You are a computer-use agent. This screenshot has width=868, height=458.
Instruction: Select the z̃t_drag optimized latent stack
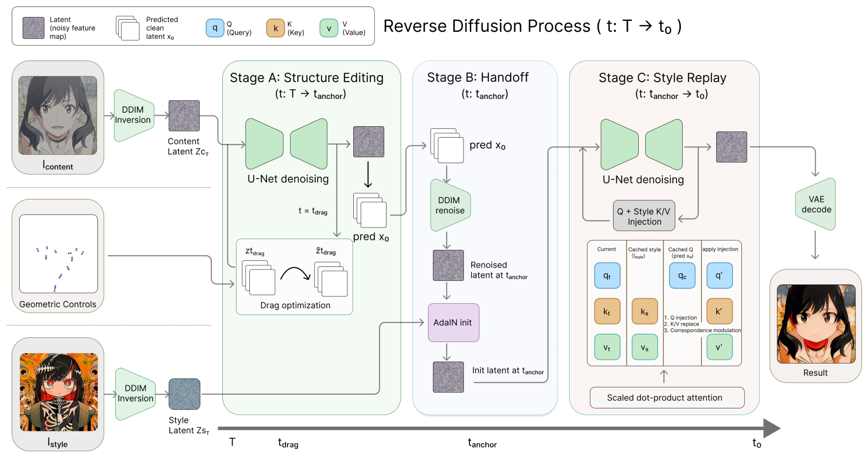click(331, 279)
